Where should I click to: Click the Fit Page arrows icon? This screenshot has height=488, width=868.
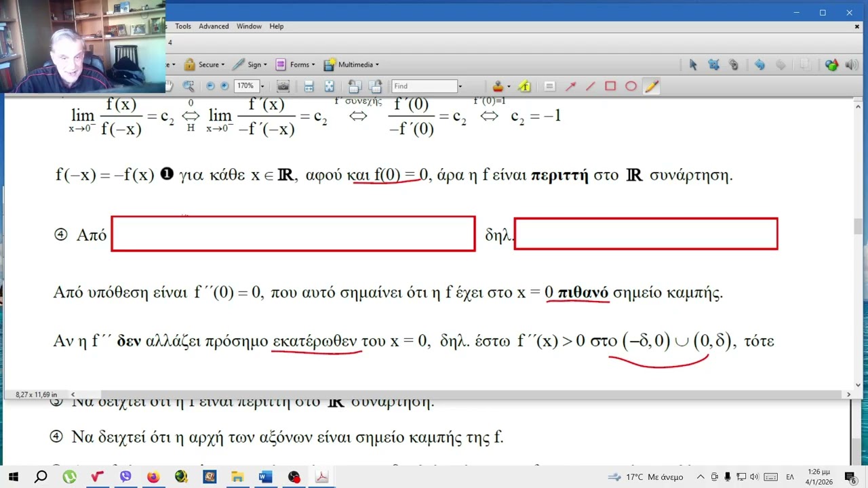[x=330, y=86]
